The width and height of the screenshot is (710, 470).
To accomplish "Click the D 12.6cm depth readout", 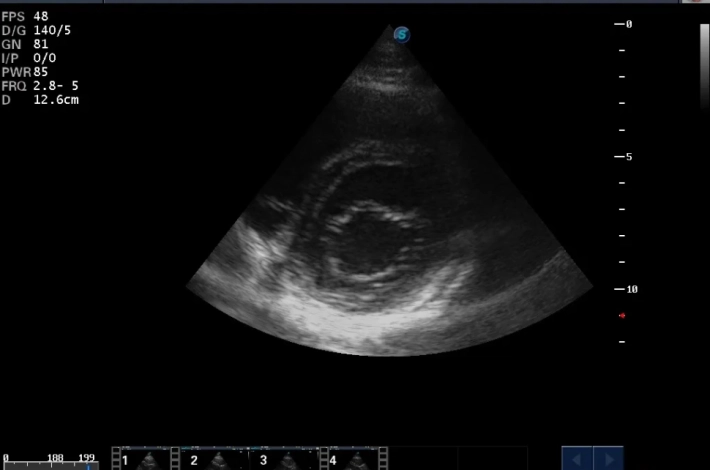I will [40, 100].
